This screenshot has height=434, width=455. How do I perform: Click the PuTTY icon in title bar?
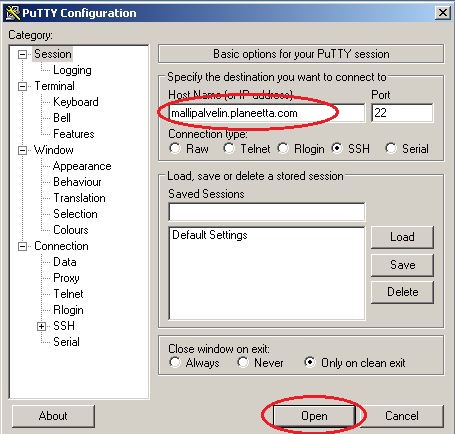point(13,13)
